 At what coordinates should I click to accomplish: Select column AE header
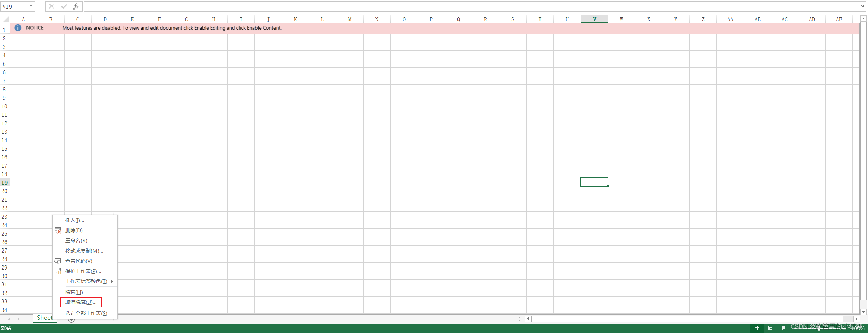tap(839, 19)
